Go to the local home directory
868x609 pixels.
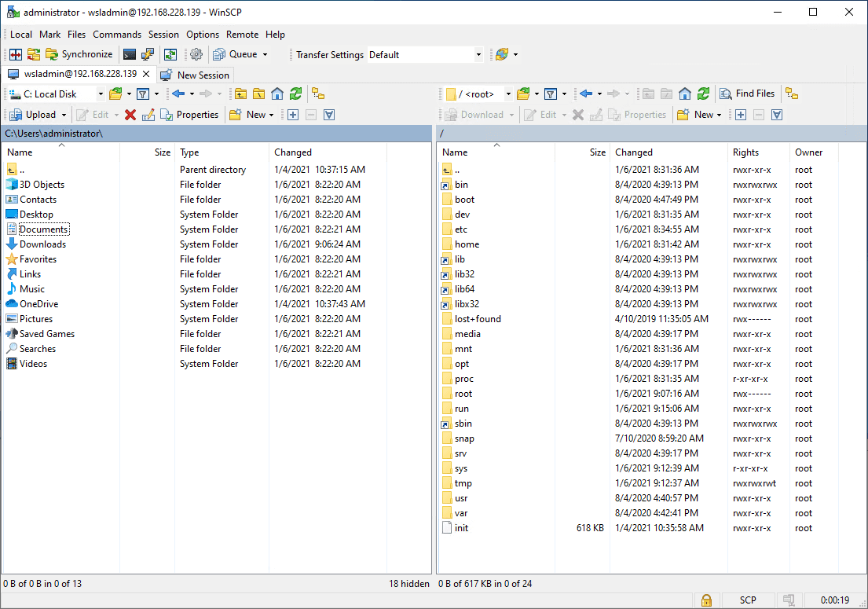click(x=277, y=94)
